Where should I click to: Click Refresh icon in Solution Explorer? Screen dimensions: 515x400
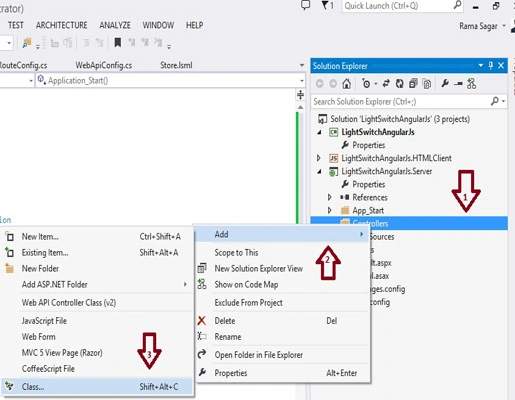pyautogui.click(x=400, y=84)
